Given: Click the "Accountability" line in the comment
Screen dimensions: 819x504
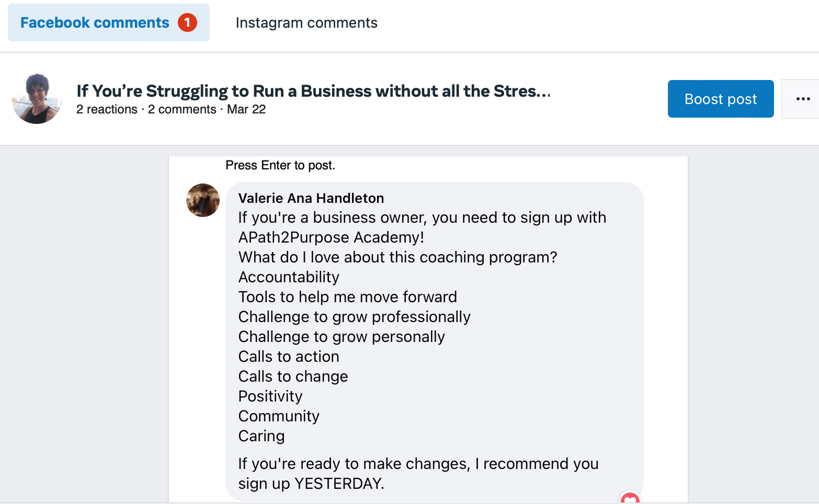Looking at the screenshot, I should click(x=289, y=277).
